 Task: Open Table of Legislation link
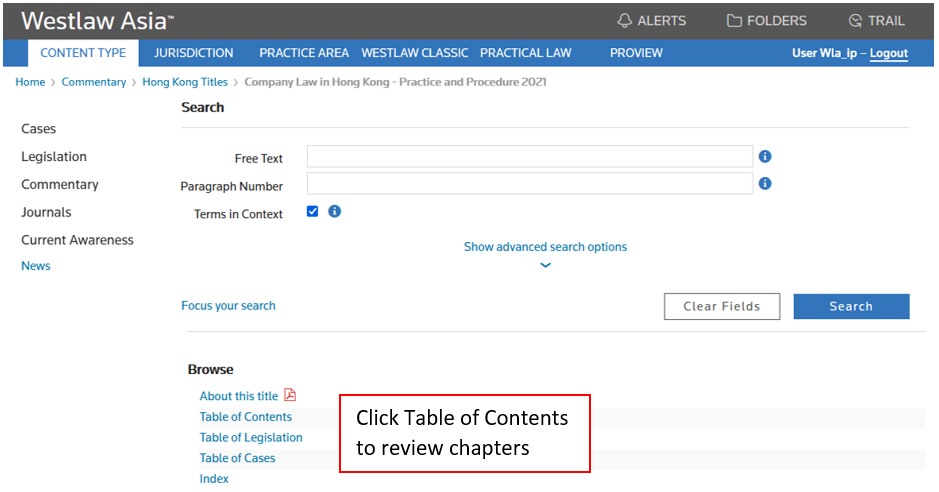(x=251, y=438)
